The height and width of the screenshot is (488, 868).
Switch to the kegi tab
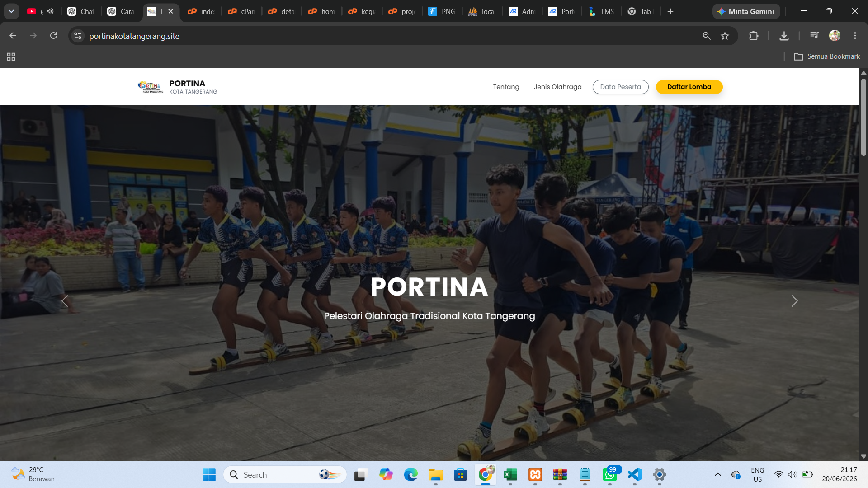362,11
